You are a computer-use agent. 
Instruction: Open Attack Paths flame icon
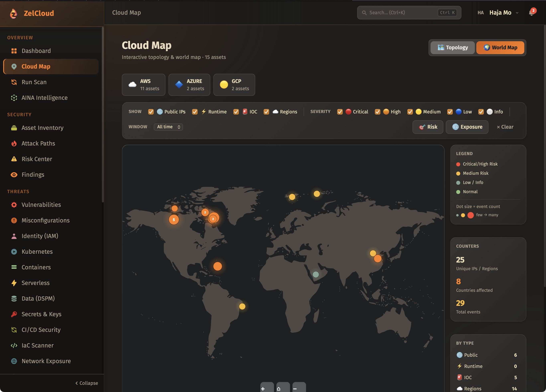14,143
